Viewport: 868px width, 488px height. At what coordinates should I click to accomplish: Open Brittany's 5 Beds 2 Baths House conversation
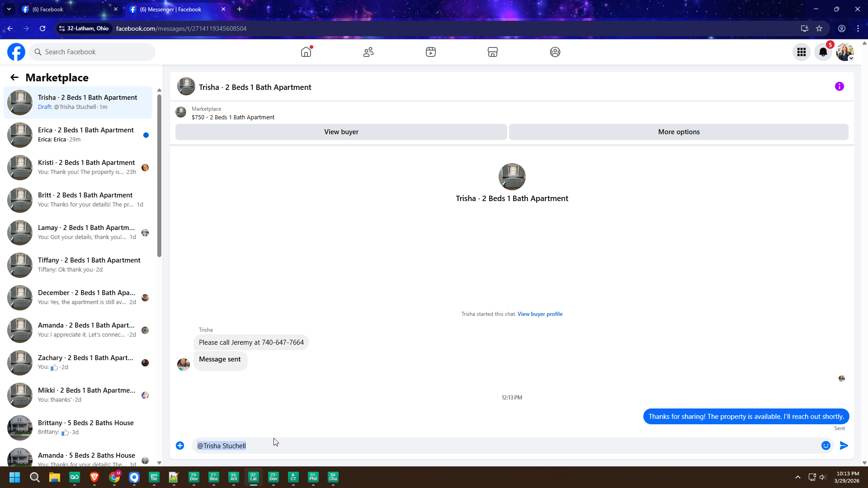point(78,427)
